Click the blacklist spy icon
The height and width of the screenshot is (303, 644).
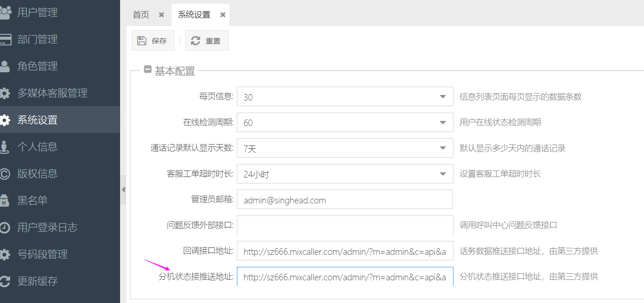point(5,201)
